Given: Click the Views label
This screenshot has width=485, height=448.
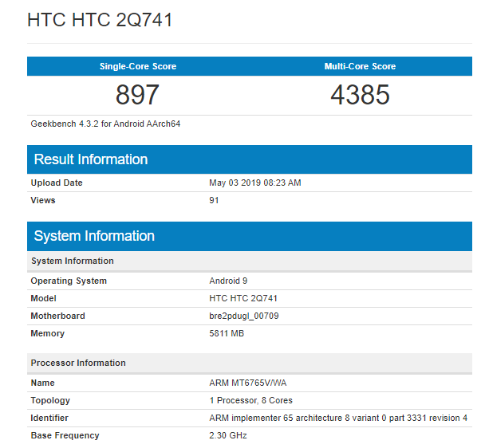Looking at the screenshot, I should point(43,200).
